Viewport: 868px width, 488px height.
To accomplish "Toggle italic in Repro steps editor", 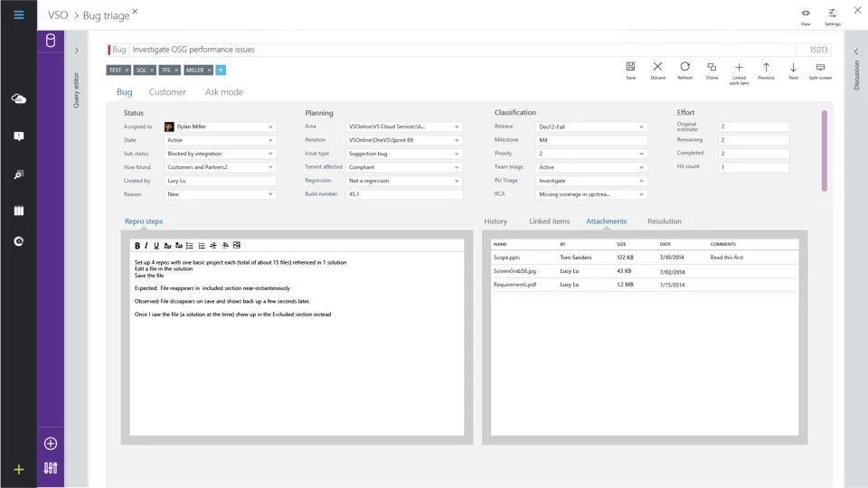I will (x=146, y=246).
